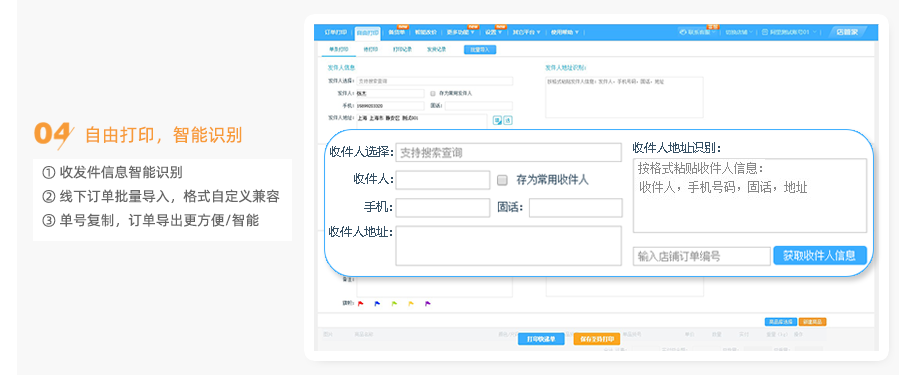Select the 自由打印 navigation tab

tap(367, 33)
